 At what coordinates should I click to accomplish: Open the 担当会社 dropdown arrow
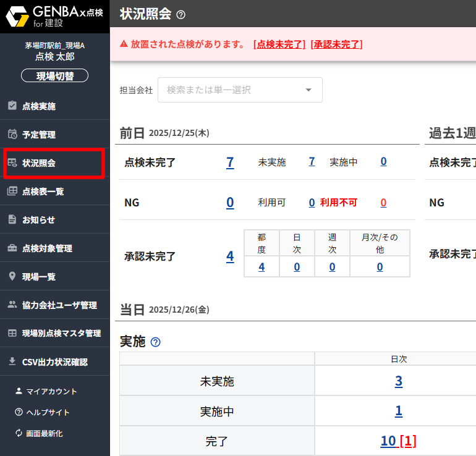pos(308,90)
